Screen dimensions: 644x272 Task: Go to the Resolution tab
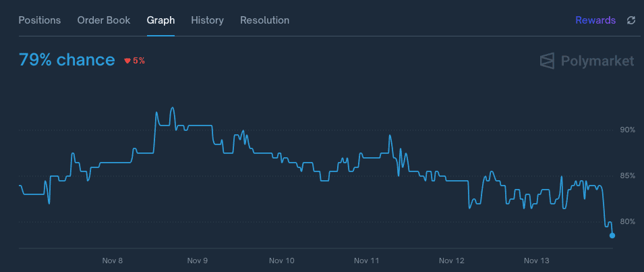point(264,20)
